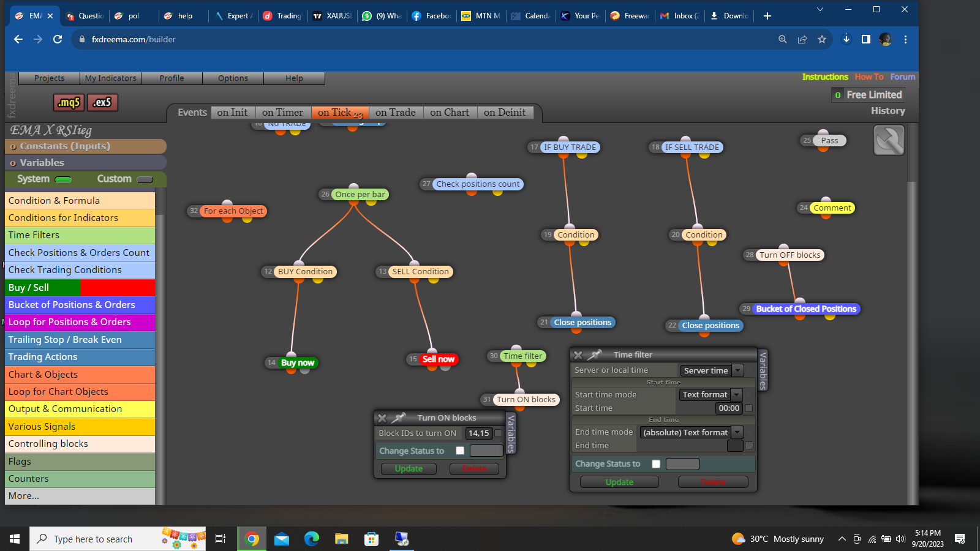Viewport: 980px width, 551px height.
Task: Tick Change Status checkbox in Turn ON blocks
Action: 460,451
